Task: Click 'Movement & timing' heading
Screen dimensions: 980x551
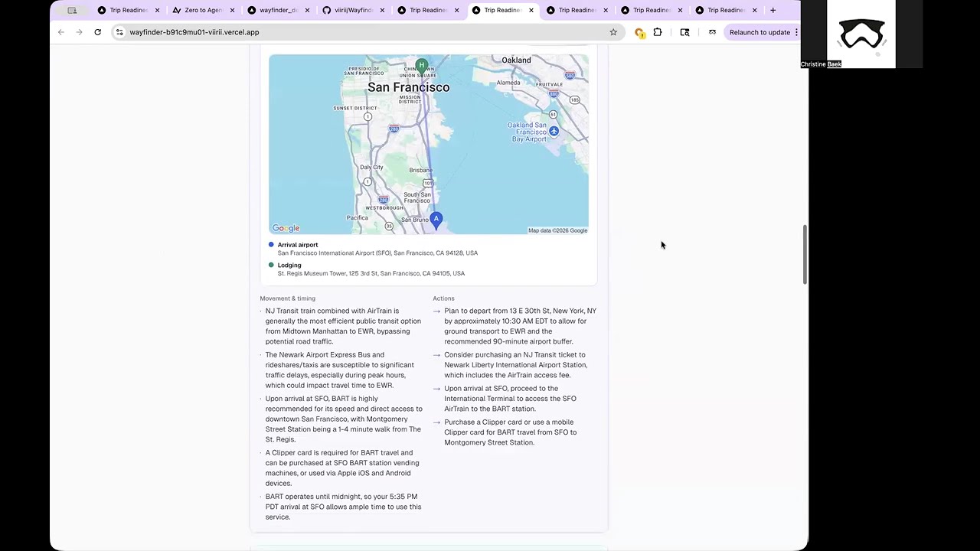Action: point(287,298)
